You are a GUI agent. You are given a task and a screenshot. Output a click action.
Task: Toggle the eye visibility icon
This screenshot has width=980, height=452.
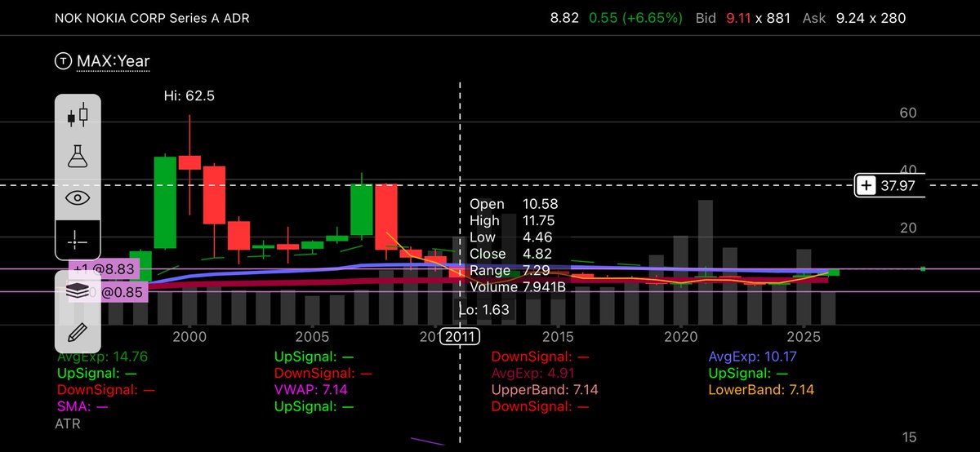coord(78,197)
